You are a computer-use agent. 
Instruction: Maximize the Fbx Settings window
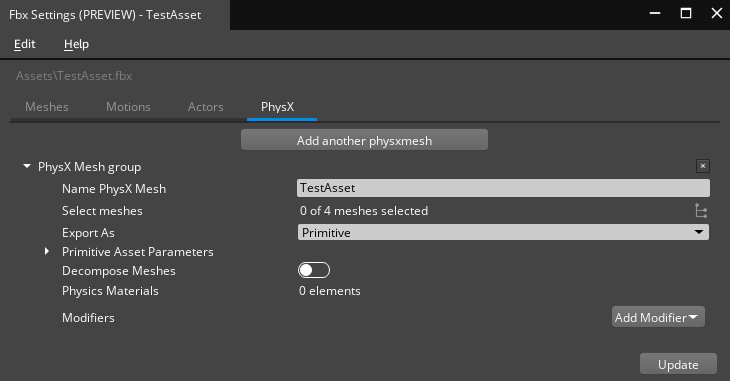(x=686, y=14)
